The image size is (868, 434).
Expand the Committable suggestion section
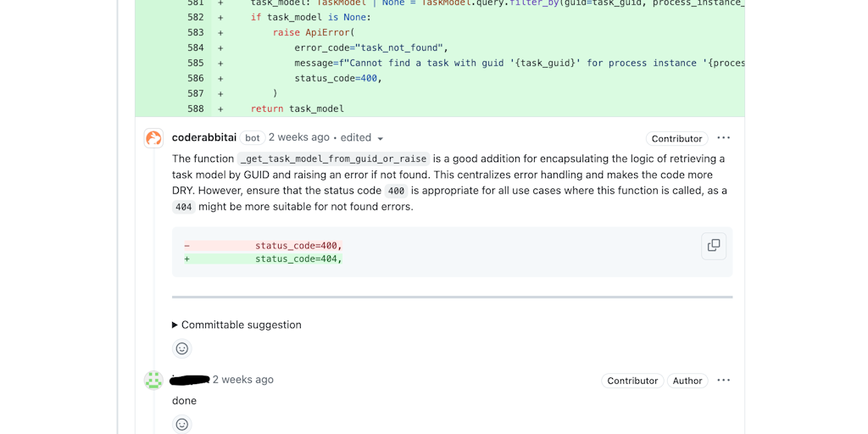(x=236, y=325)
